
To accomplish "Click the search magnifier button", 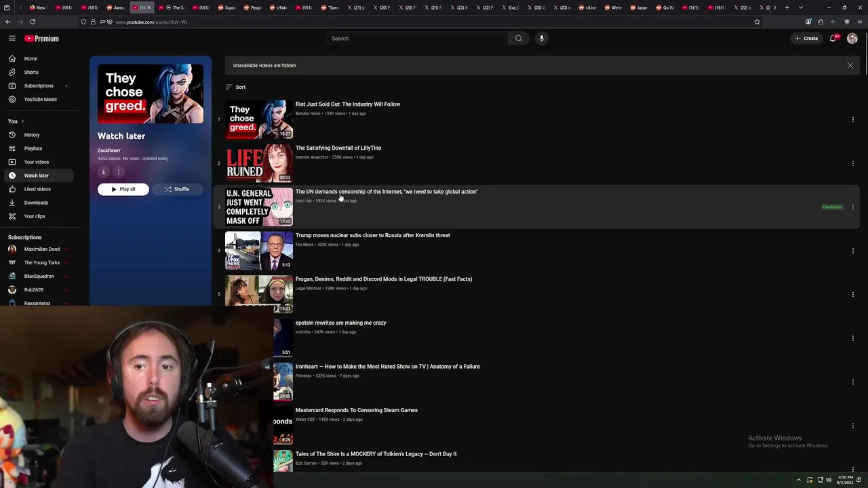I will pyautogui.click(x=519, y=39).
